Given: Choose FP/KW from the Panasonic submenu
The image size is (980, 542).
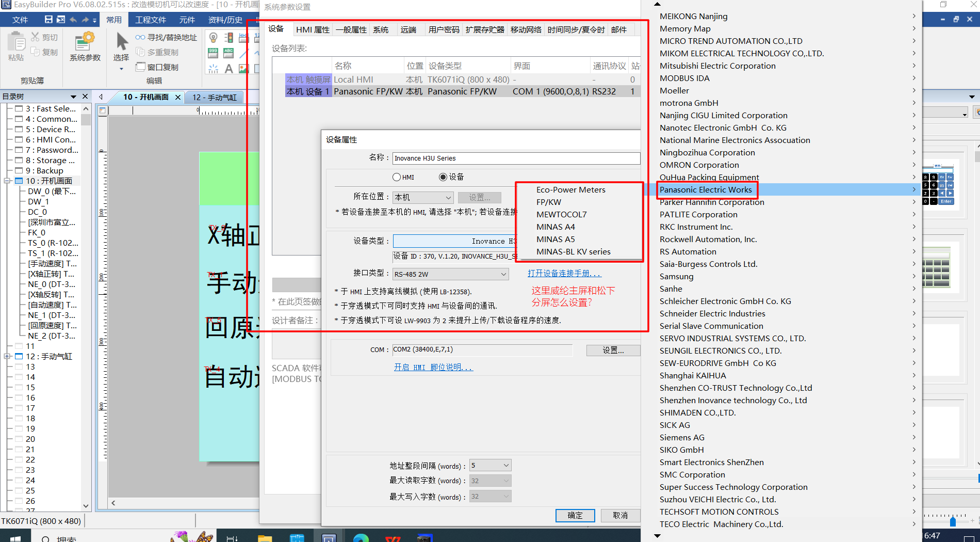Looking at the screenshot, I should (x=549, y=202).
